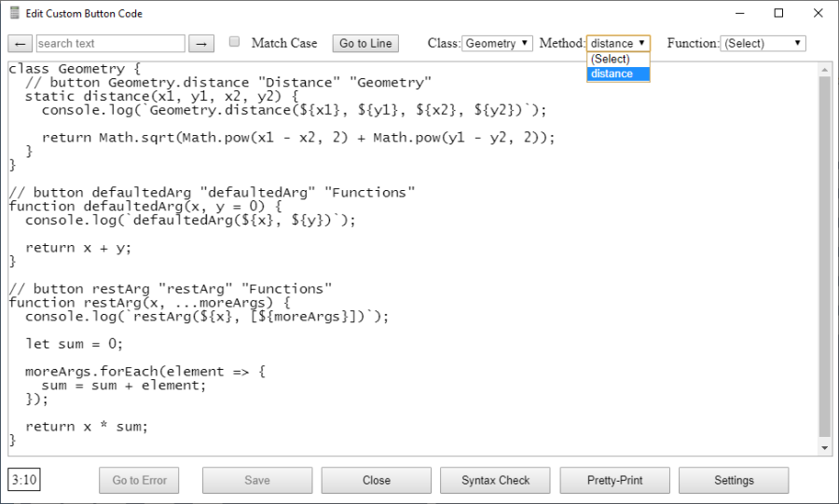Viewport: 839px width, 504px height.
Task: Run the Syntax Check button
Action: coord(496,481)
